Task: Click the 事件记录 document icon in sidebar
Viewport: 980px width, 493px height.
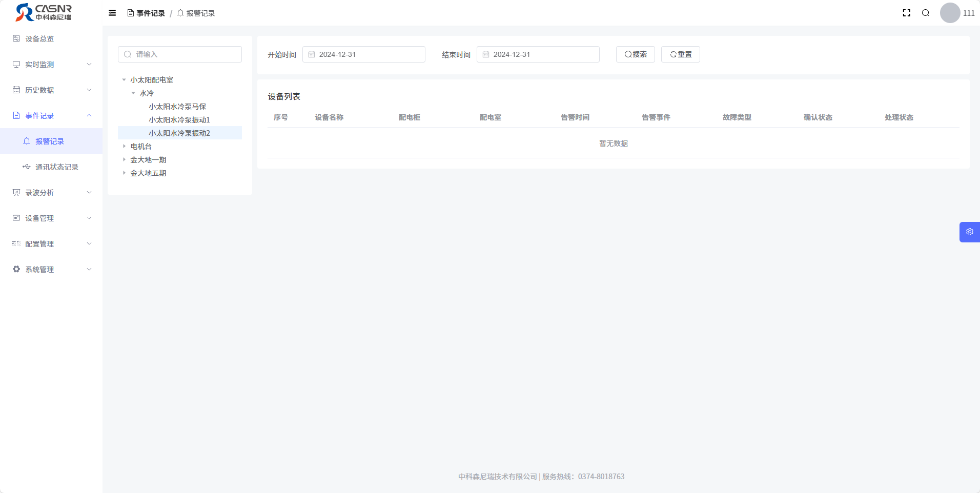Action: [x=16, y=115]
